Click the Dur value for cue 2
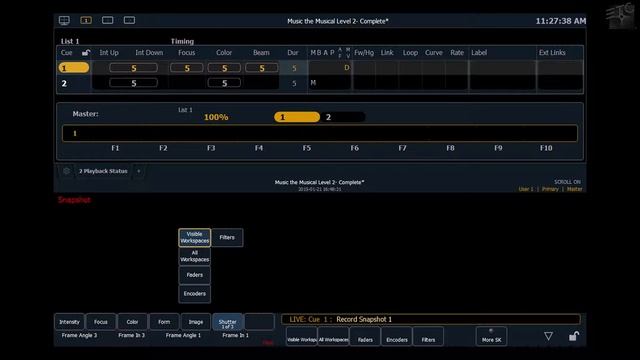This screenshot has width=640, height=360. click(x=294, y=84)
